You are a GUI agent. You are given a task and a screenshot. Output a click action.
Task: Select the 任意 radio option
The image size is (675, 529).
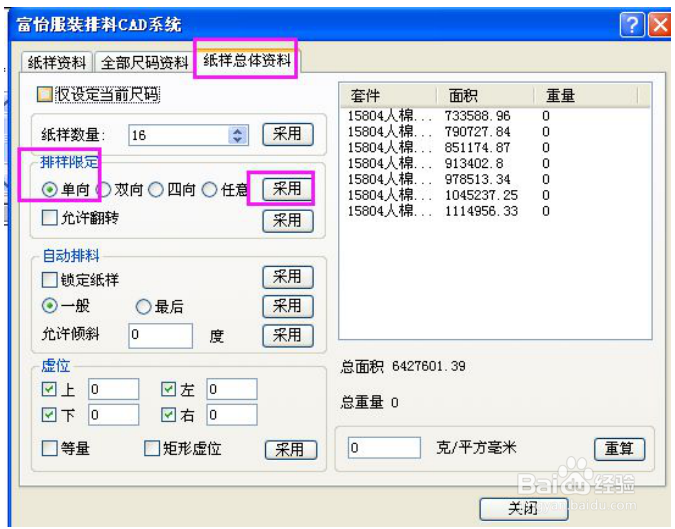point(209,189)
